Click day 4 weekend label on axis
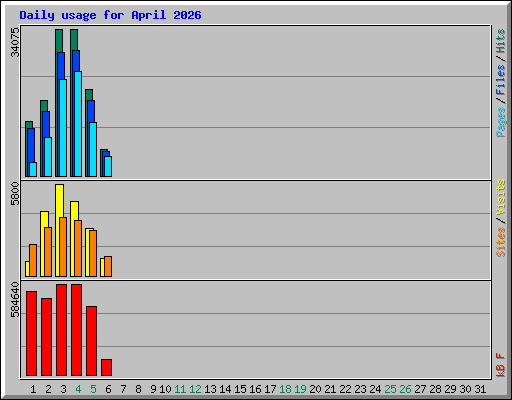The image size is (512, 400). pyautogui.click(x=78, y=389)
